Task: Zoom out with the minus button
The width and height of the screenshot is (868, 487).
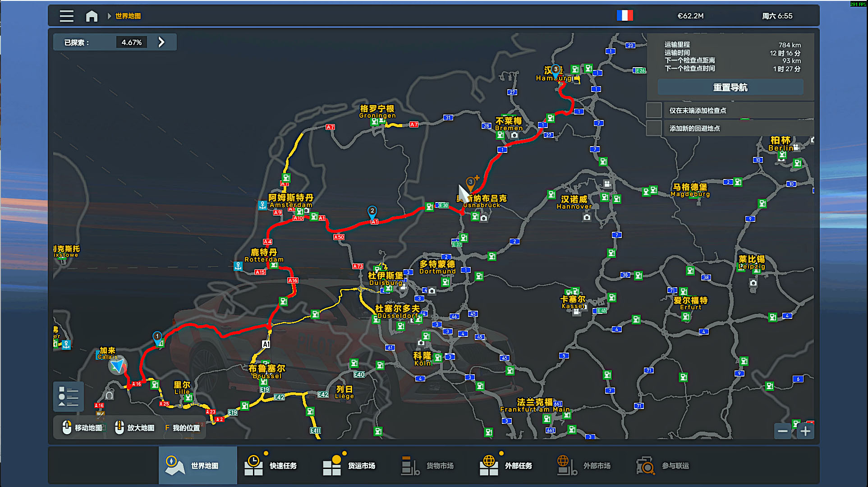Action: point(783,431)
